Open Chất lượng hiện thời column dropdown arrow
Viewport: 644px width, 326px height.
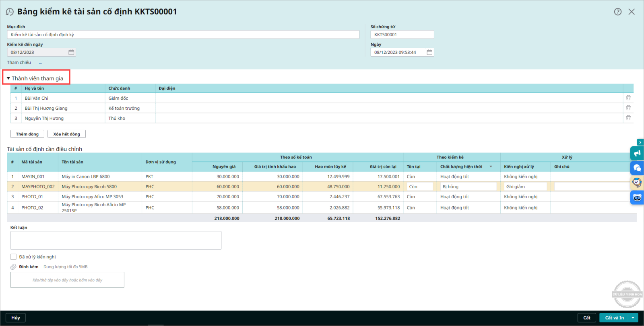tap(491, 166)
